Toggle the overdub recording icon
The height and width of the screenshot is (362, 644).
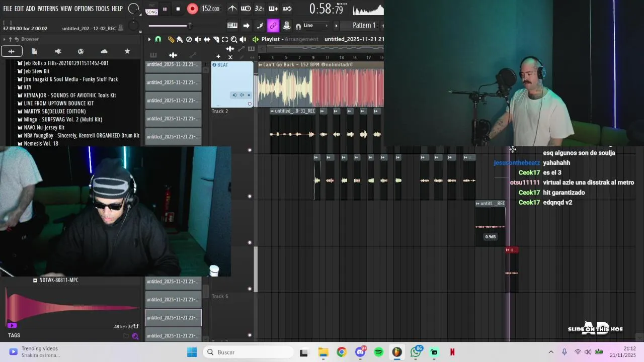tap(273, 9)
